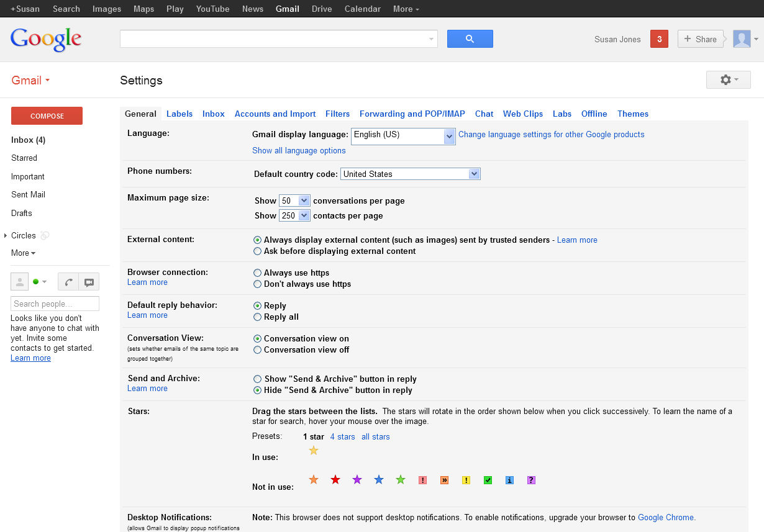Screen dimensions: 764x532
Task: Open the search options dropdown arrow
Action: [x=431, y=39]
